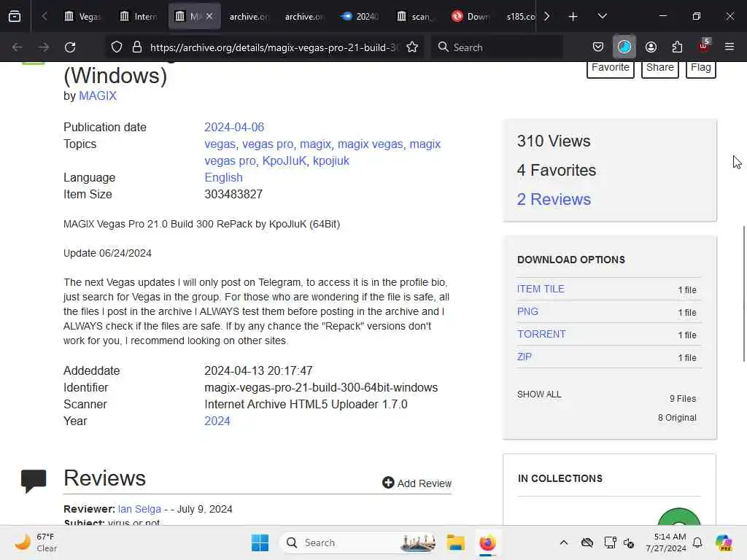Open the weather widget showing 67°F
The image size is (747, 560).
pyautogui.click(x=36, y=542)
